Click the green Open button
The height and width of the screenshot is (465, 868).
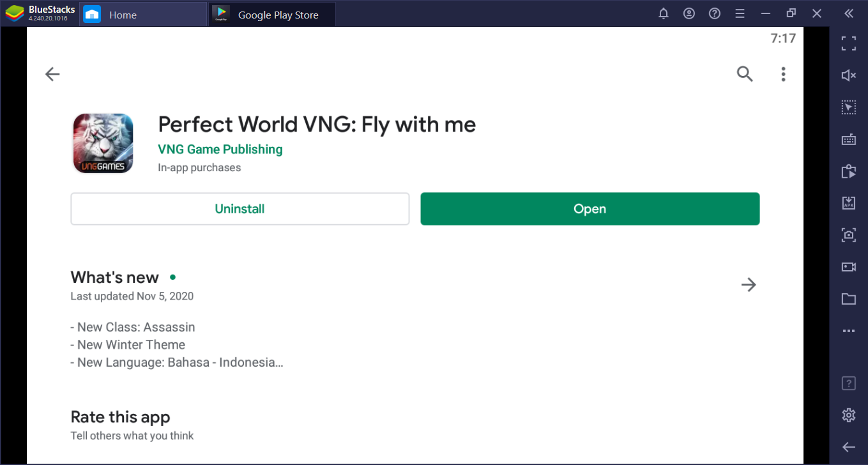click(590, 209)
